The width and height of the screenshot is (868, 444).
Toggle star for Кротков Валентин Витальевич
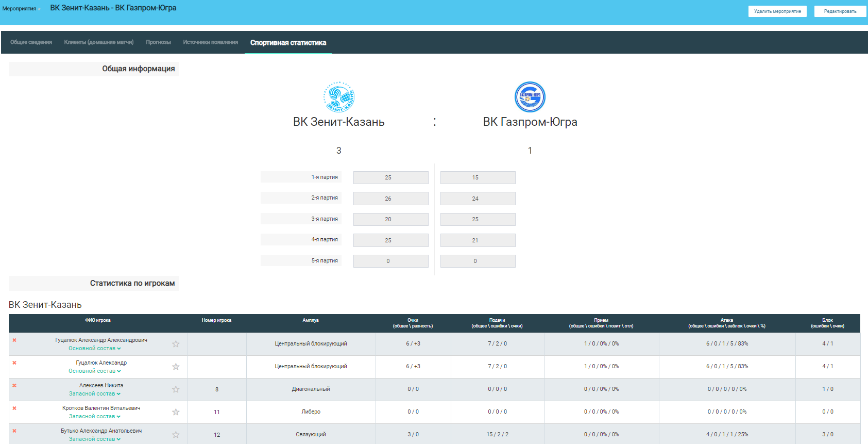click(x=176, y=412)
